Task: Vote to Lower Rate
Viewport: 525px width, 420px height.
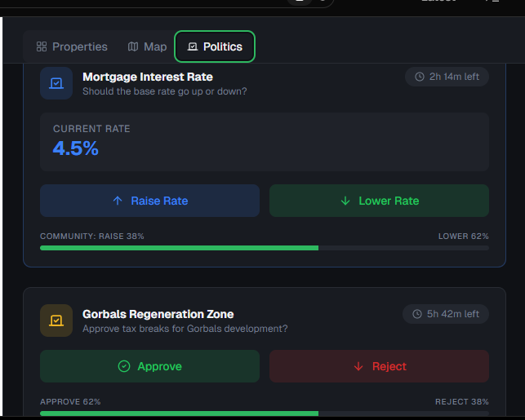Action: pyautogui.click(x=379, y=201)
